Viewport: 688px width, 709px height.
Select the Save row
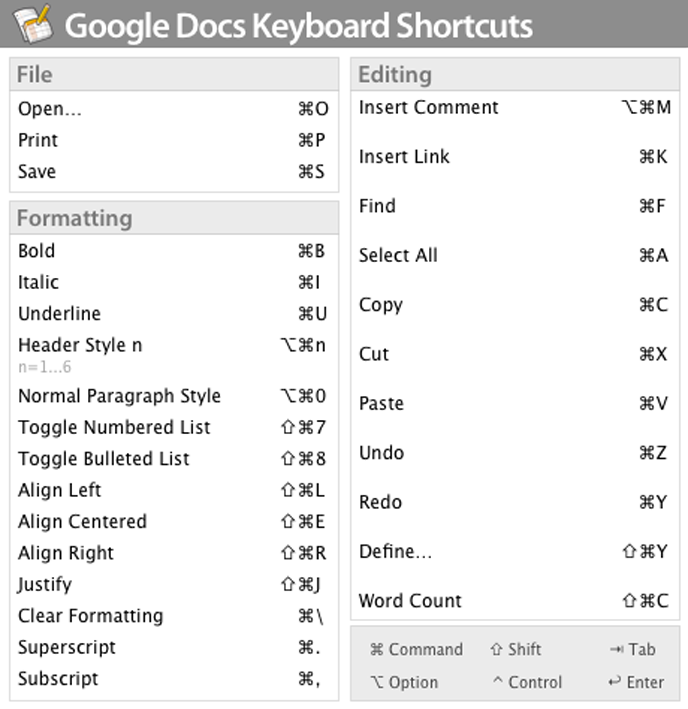[x=37, y=172]
